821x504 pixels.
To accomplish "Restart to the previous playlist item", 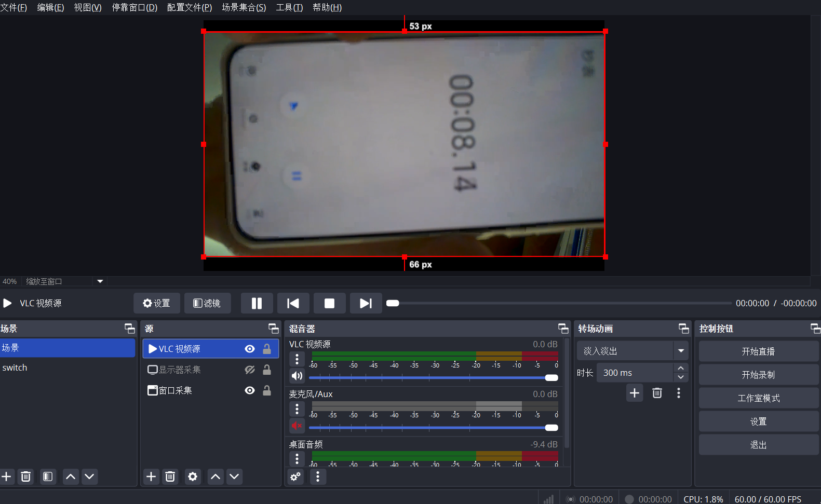I will point(293,303).
